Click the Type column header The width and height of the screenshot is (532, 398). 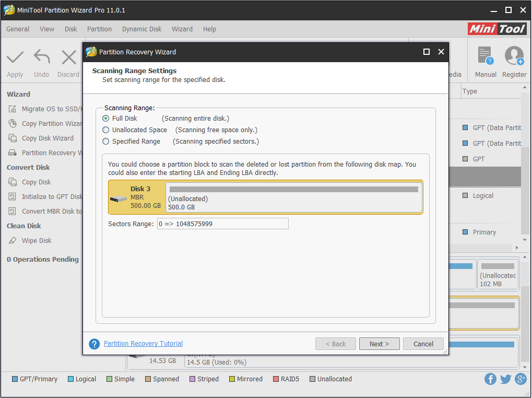click(x=469, y=91)
